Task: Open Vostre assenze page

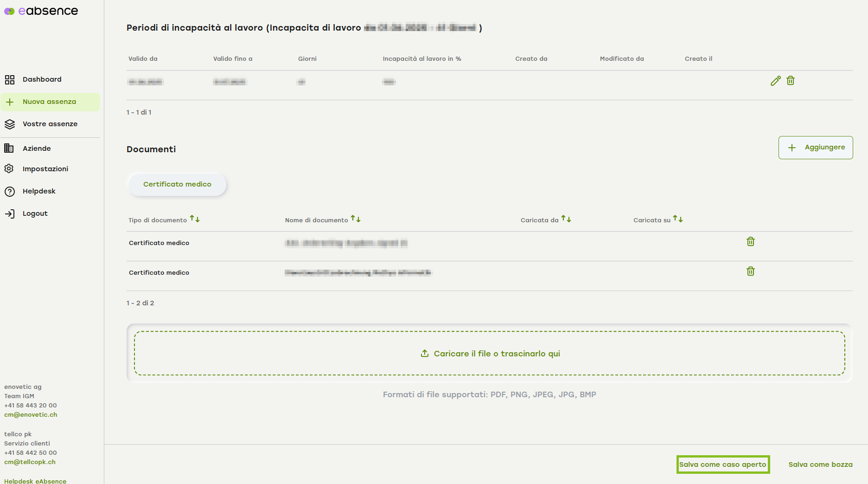Action: (x=50, y=124)
